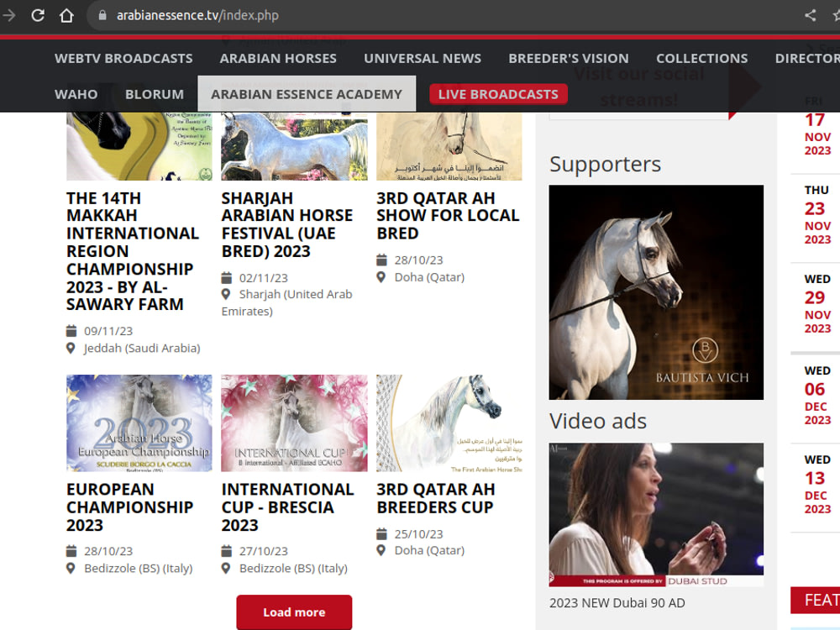Click the calendar icon beside 09/11/23
The height and width of the screenshot is (630, 840).
pyautogui.click(x=71, y=330)
